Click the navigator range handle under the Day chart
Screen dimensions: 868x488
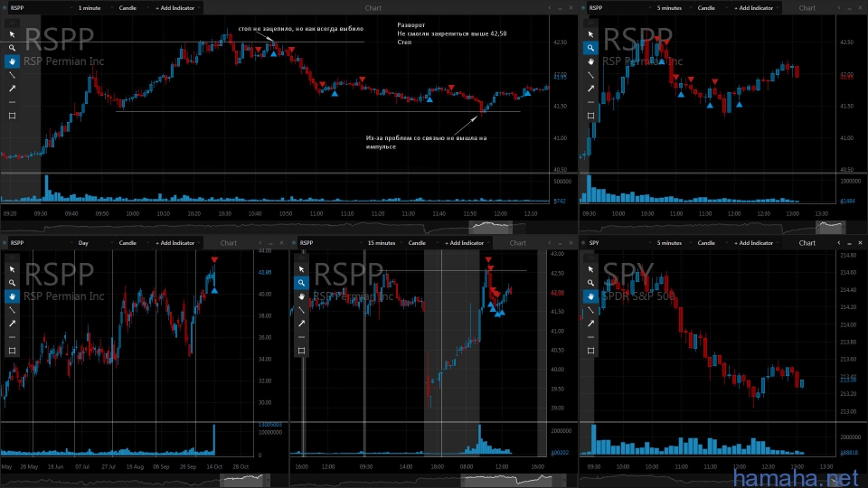point(242,479)
